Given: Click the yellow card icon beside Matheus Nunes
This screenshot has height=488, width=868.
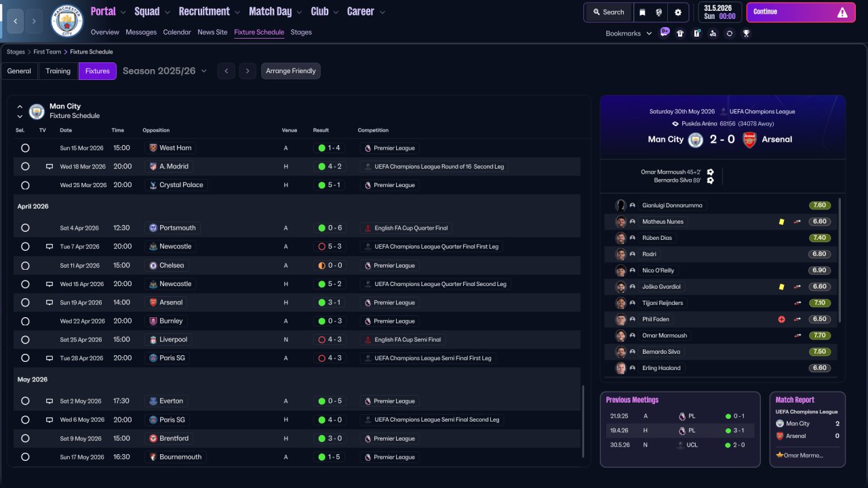Looking at the screenshot, I should coord(781,222).
